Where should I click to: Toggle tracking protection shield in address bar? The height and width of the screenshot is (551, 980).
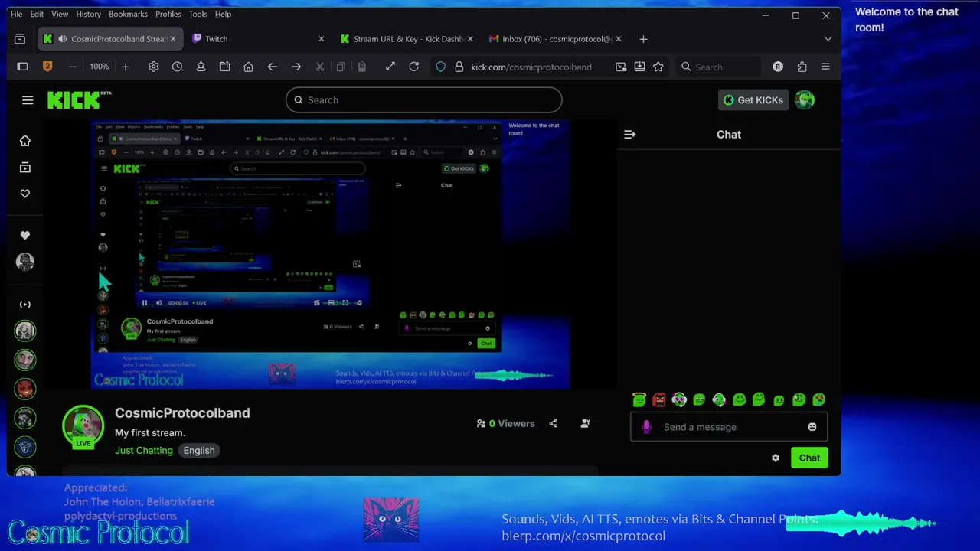click(x=440, y=67)
